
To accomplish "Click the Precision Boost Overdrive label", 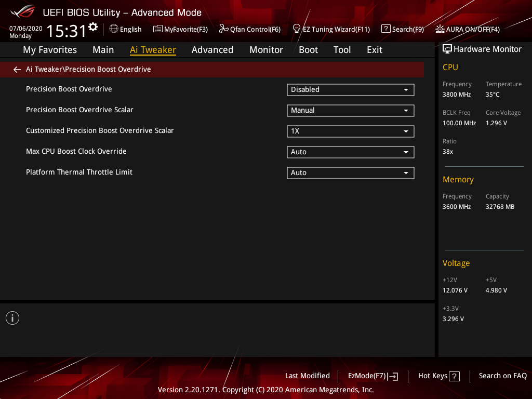I will tap(69, 89).
